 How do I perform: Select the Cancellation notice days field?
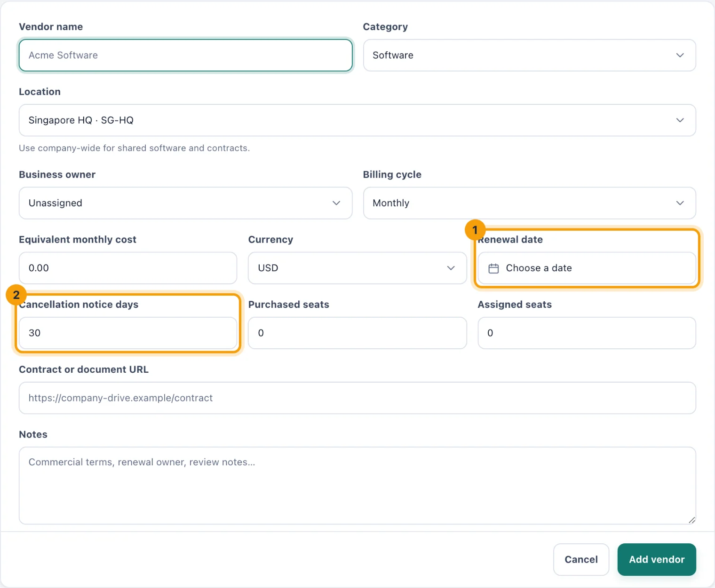tap(128, 333)
